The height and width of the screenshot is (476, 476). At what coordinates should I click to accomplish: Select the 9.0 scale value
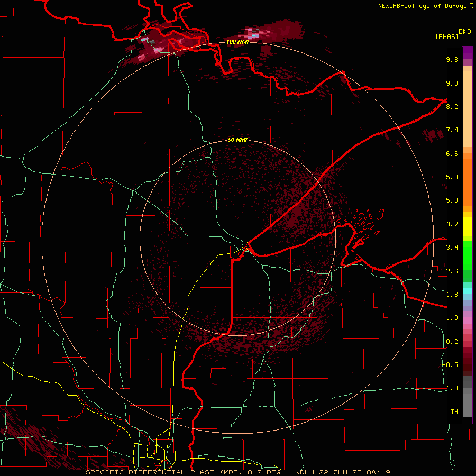tap(452, 83)
